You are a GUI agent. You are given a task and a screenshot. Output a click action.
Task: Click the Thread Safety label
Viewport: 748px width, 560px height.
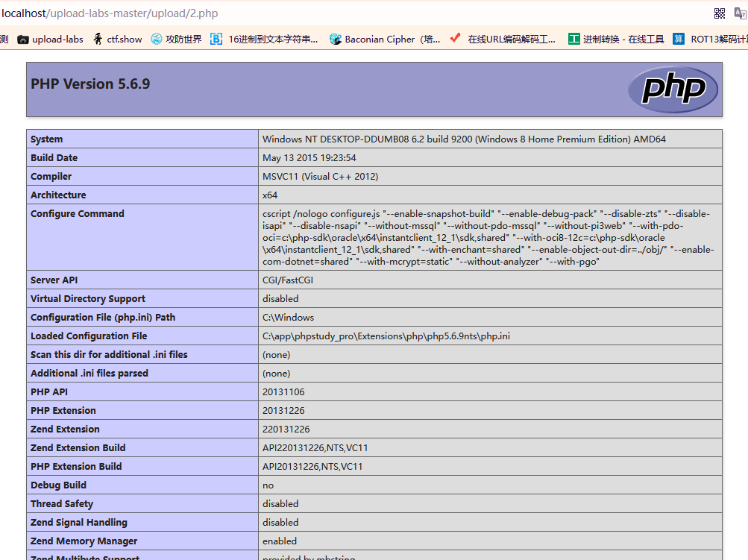tap(62, 504)
